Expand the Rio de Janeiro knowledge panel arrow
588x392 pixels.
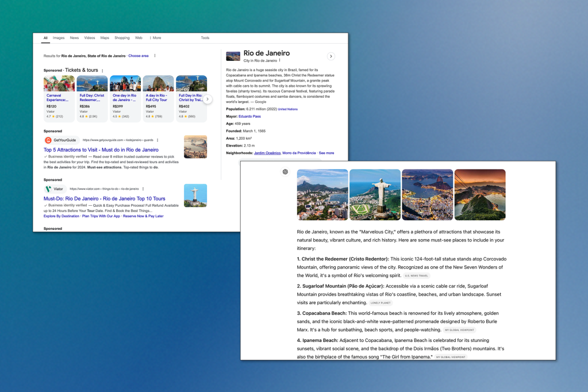tap(330, 56)
